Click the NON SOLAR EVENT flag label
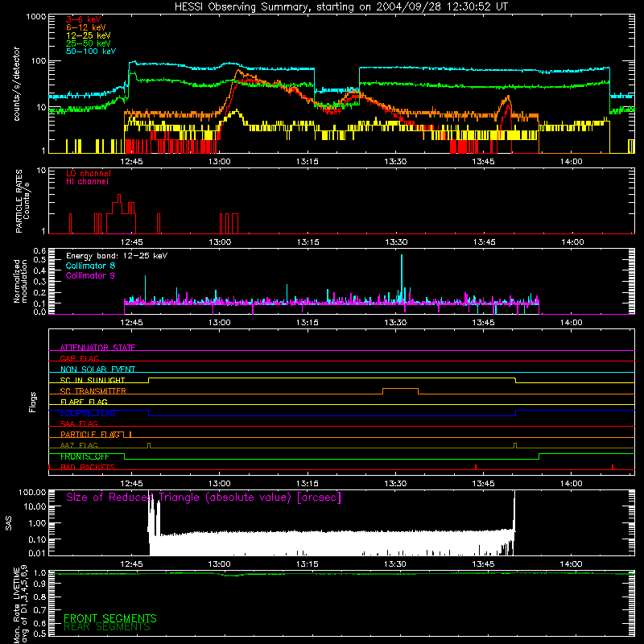The image size is (644, 644). point(97,369)
